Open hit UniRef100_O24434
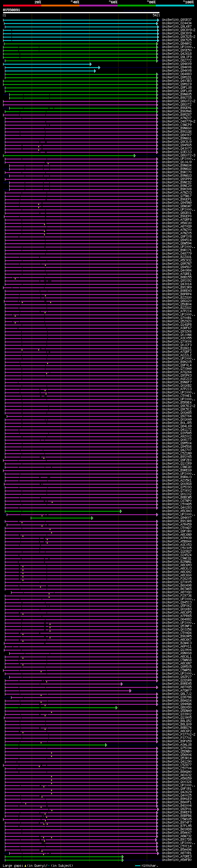 point(177,23)
